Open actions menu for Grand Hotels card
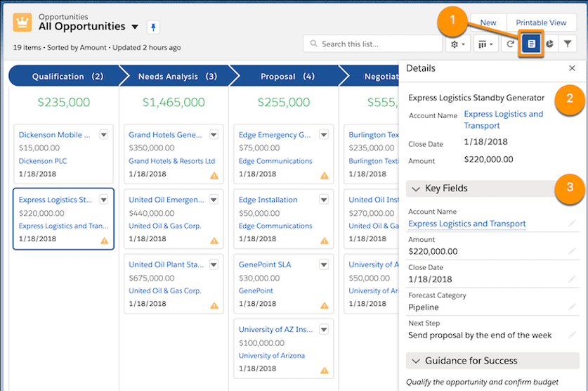The height and width of the screenshot is (391, 588). (214, 134)
